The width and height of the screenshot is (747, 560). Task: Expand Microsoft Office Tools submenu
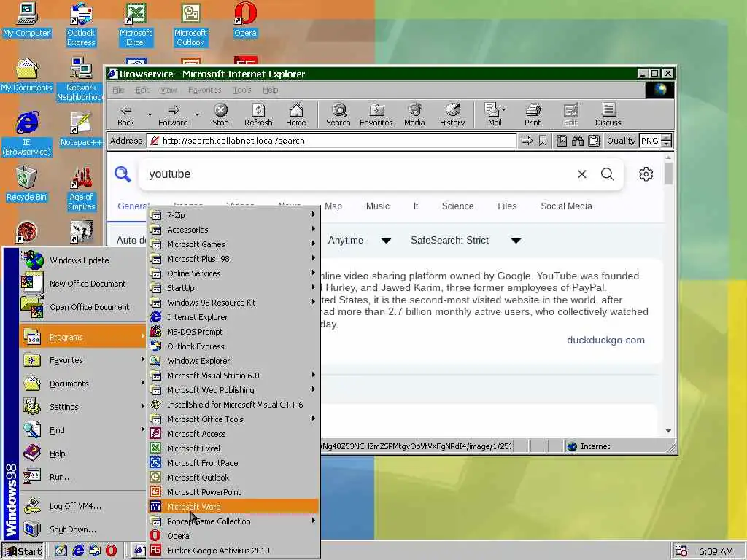click(x=233, y=419)
